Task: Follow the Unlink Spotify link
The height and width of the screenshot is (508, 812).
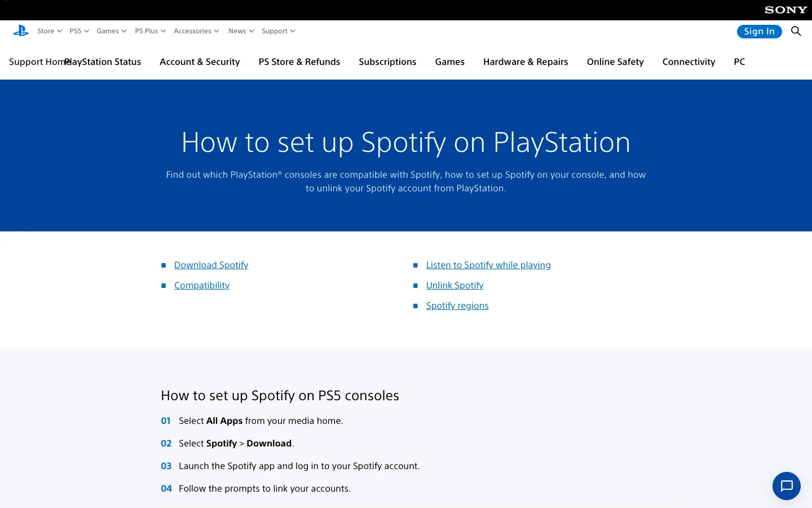Action: tap(455, 286)
